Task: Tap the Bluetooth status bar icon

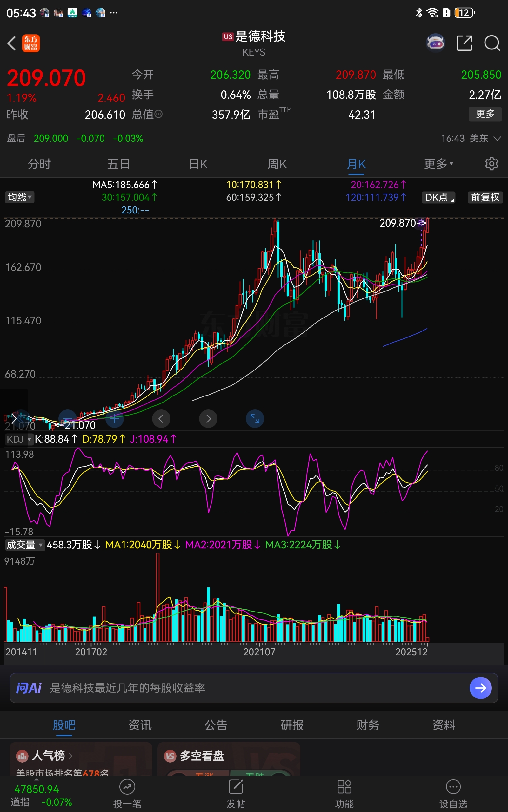Action: tap(419, 13)
